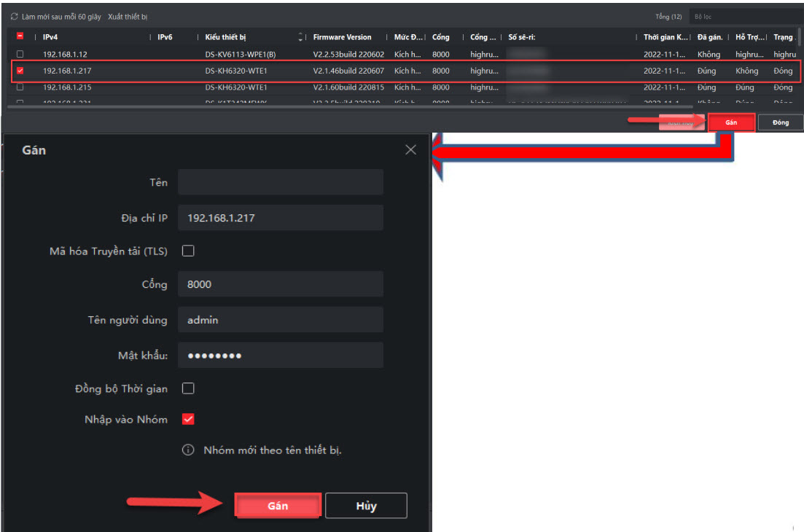Enable the Đồng bộ Thời gian checkbox
Viewport: 804px width, 532px height.
[x=188, y=388]
